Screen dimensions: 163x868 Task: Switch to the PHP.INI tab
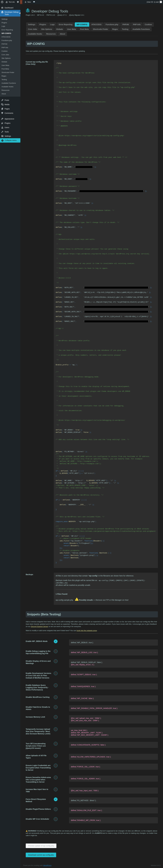[x=125, y=25]
